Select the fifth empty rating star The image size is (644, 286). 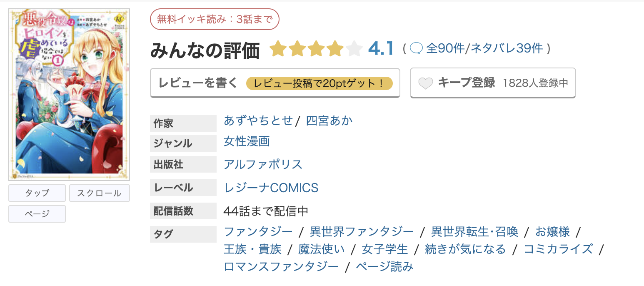click(x=354, y=48)
